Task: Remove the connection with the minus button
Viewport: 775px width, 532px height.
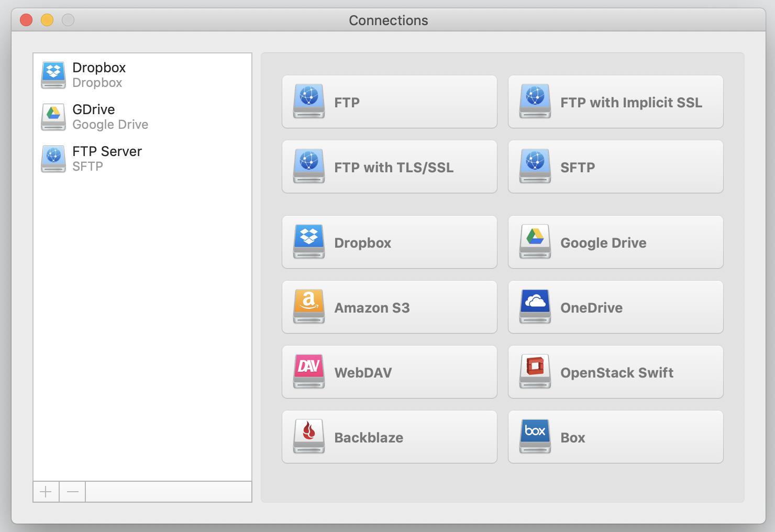Action: 73,492
